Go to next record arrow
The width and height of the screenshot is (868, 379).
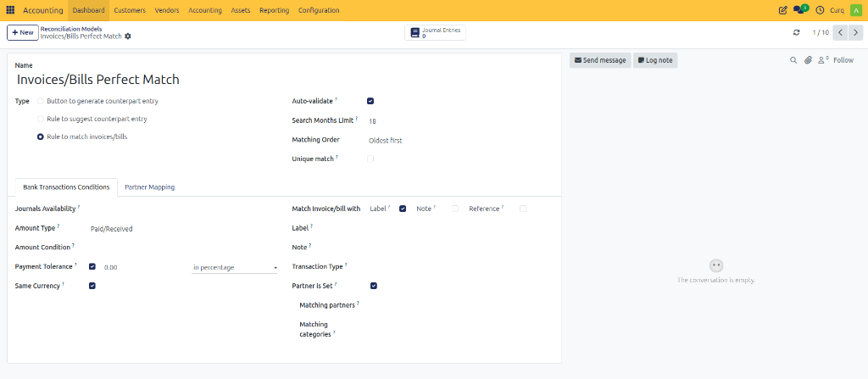854,33
